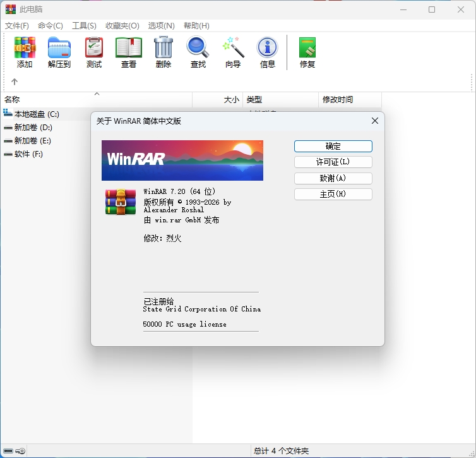Viewport: 476px width, 458px height.
Task: Visit homepage via 主页(H) button
Action: click(333, 194)
